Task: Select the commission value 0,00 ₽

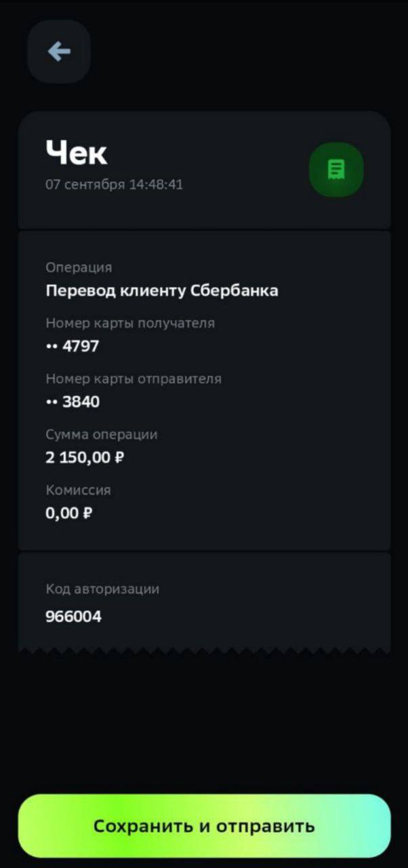Action: [x=68, y=513]
